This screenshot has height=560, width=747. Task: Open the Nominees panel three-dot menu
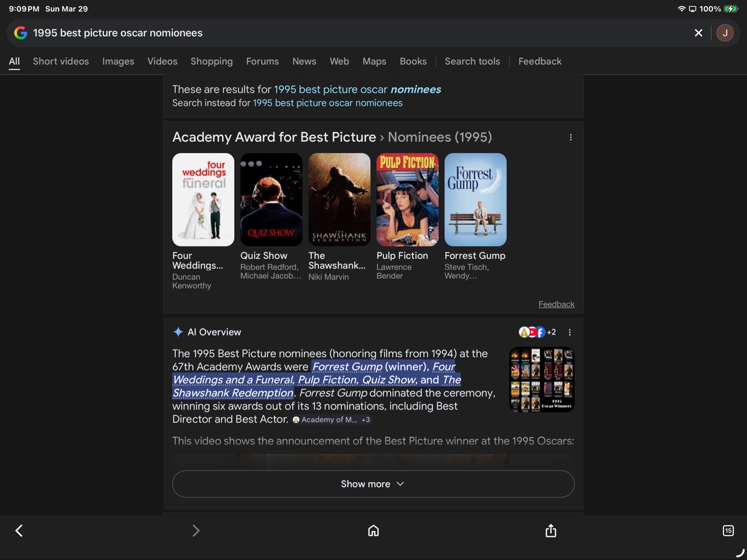[x=571, y=138]
